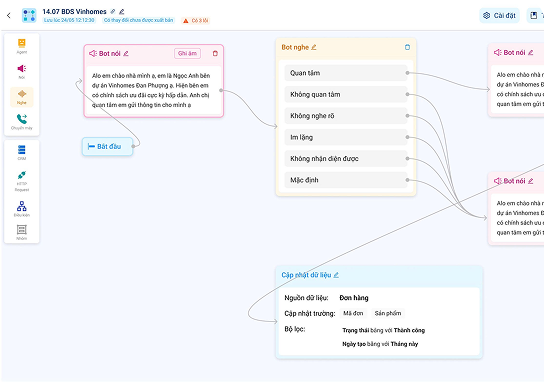Click the Sản phẩm field tag
Image resolution: width=544 pixels, height=385 pixels.
pos(388,313)
